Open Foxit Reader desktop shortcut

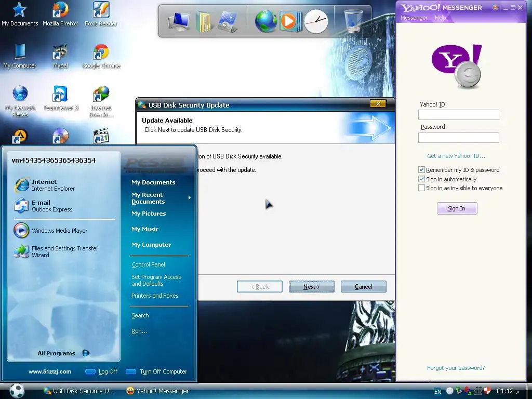(x=101, y=14)
